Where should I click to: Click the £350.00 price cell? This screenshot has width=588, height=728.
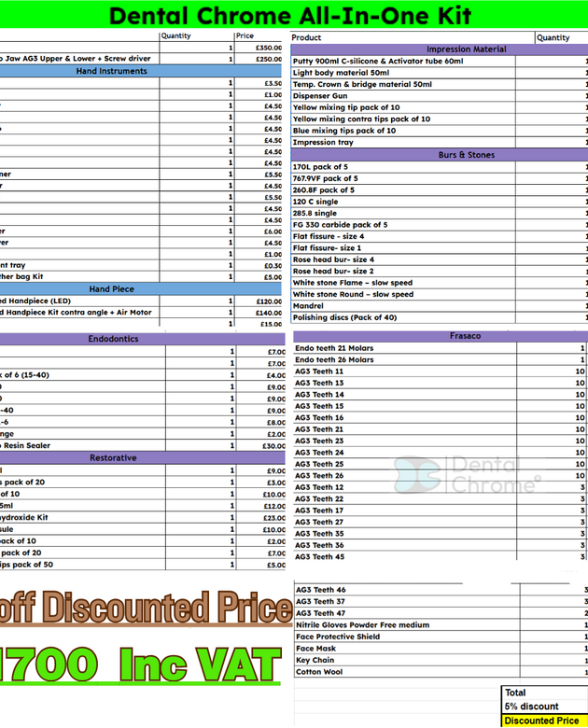coord(269,48)
